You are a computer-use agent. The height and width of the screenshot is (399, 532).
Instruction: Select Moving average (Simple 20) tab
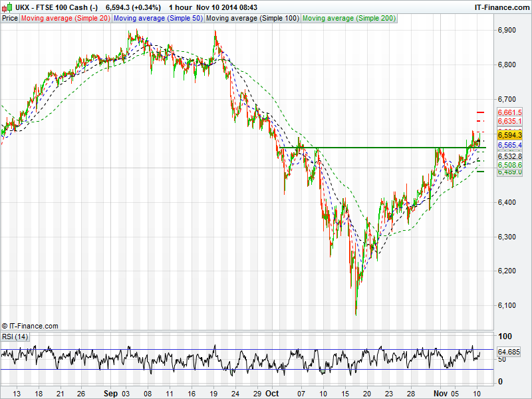coord(65,19)
